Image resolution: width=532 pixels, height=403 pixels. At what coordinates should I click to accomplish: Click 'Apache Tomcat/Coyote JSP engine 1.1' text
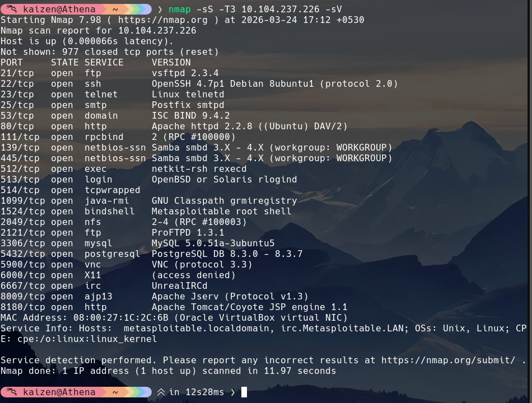point(249,307)
